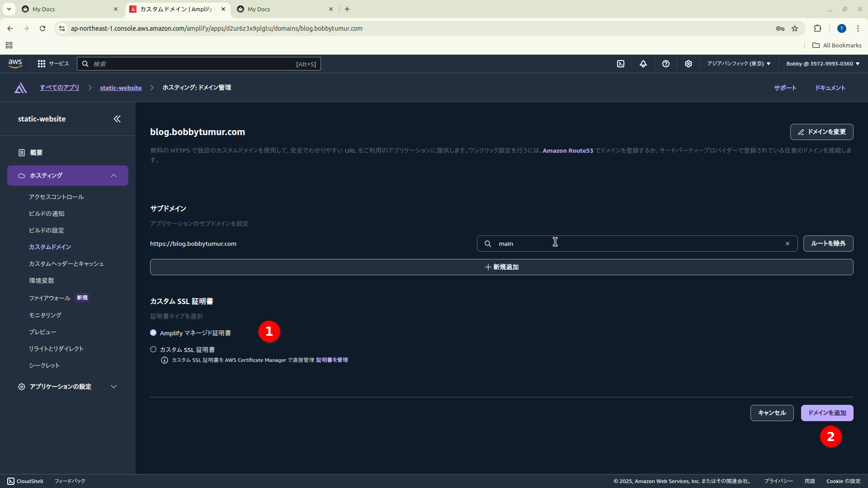Image resolution: width=868 pixels, height=488 pixels.
Task: Open the Bobby account dropdown
Action: [x=821, y=64]
